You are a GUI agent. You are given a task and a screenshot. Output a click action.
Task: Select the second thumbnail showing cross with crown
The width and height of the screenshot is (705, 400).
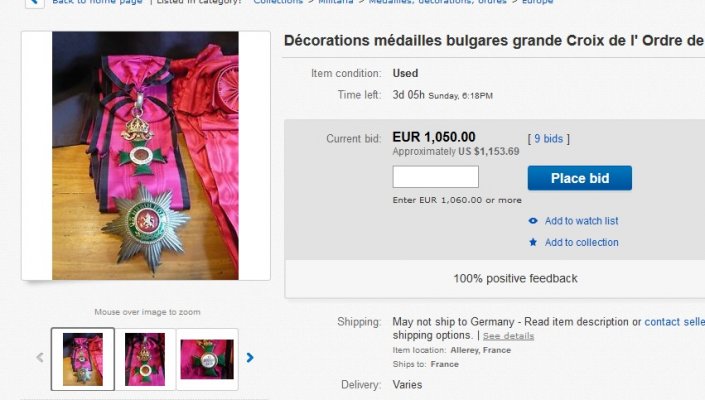(x=145, y=359)
